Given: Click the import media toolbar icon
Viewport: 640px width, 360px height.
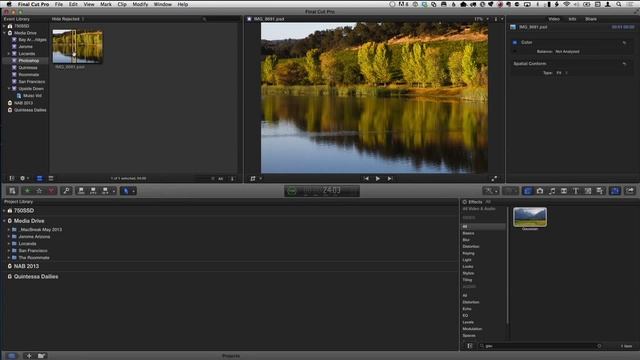Looking at the screenshot, I should [x=12, y=191].
